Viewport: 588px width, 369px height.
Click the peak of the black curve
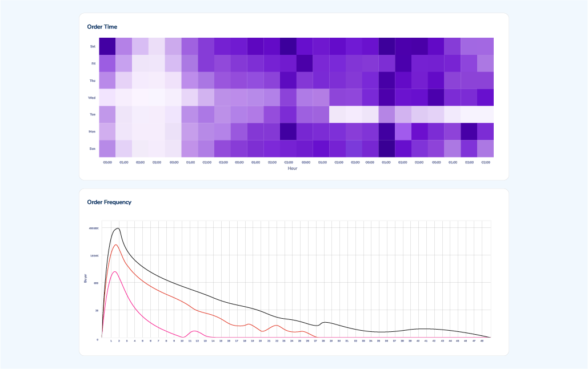click(x=118, y=228)
